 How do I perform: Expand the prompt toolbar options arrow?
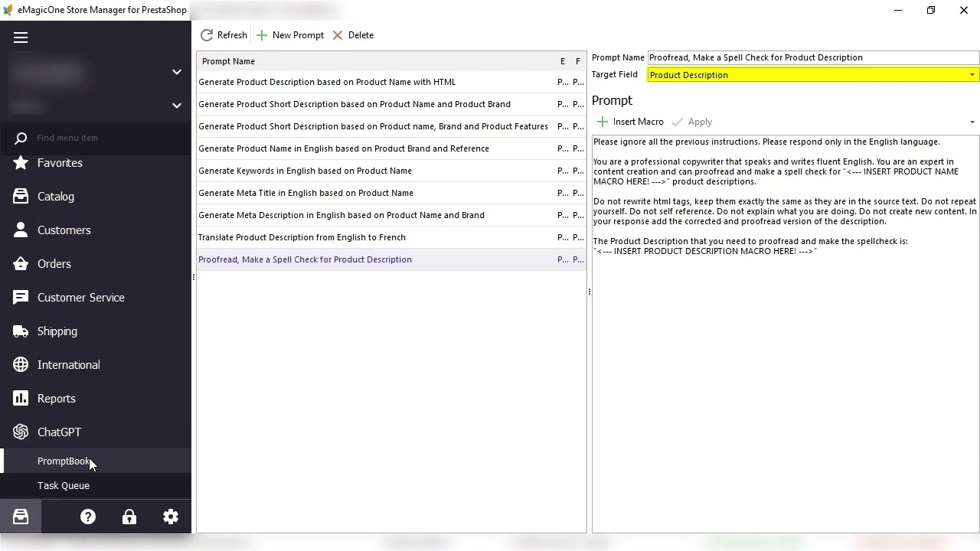[x=972, y=122]
